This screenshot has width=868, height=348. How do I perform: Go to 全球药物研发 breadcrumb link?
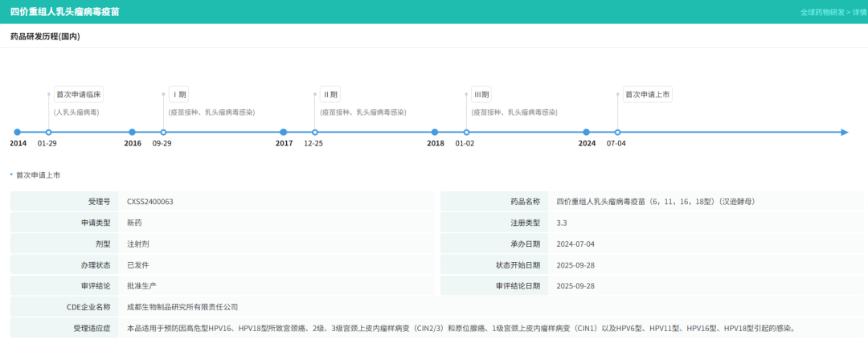(821, 12)
